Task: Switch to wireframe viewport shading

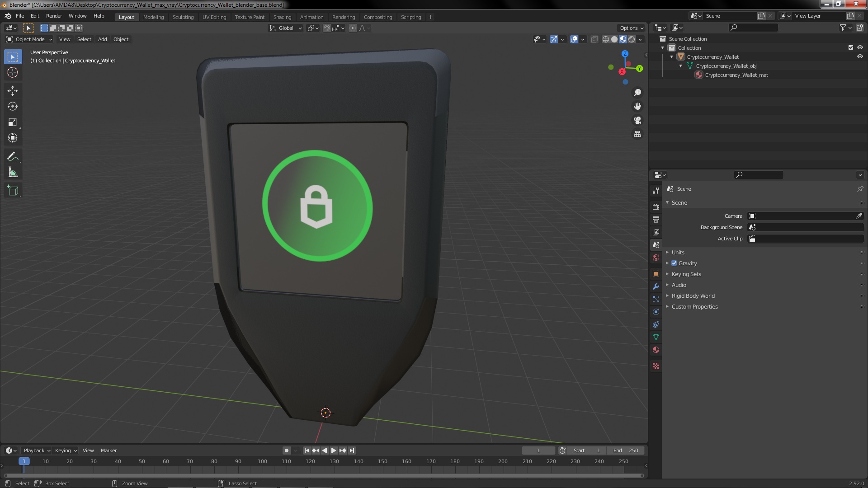Action: pyautogui.click(x=606, y=39)
